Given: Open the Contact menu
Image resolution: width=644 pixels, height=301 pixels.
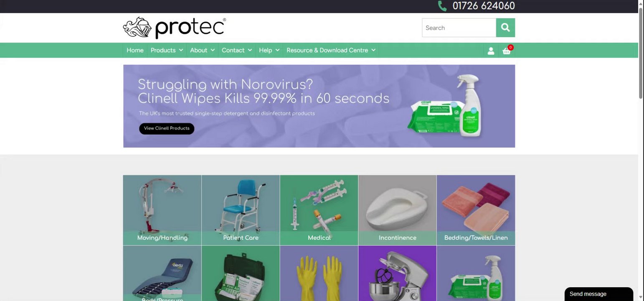Looking at the screenshot, I should point(237,50).
